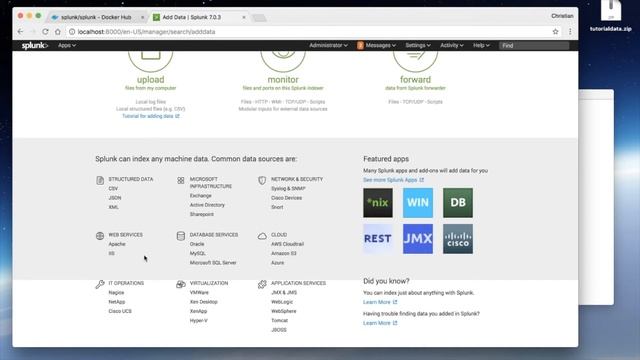This screenshot has height=360, width=640.
Task: Click the Active Directory entry
Action: [x=207, y=205]
